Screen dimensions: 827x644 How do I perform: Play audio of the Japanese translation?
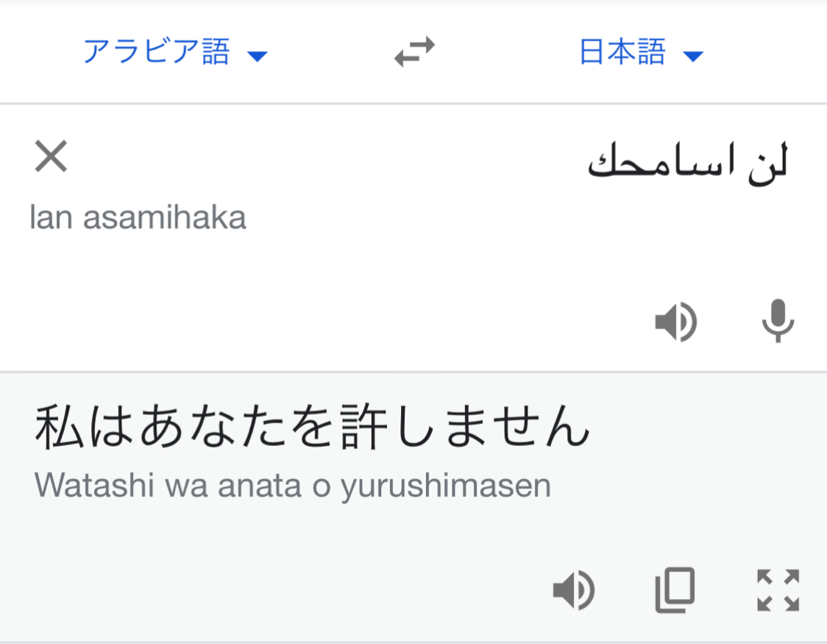pyautogui.click(x=574, y=590)
